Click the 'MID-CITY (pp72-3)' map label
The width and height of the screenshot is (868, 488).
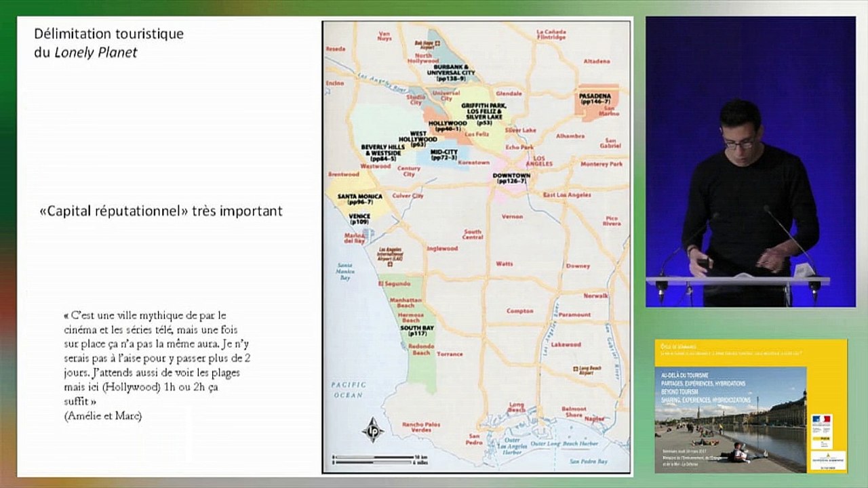click(x=445, y=155)
